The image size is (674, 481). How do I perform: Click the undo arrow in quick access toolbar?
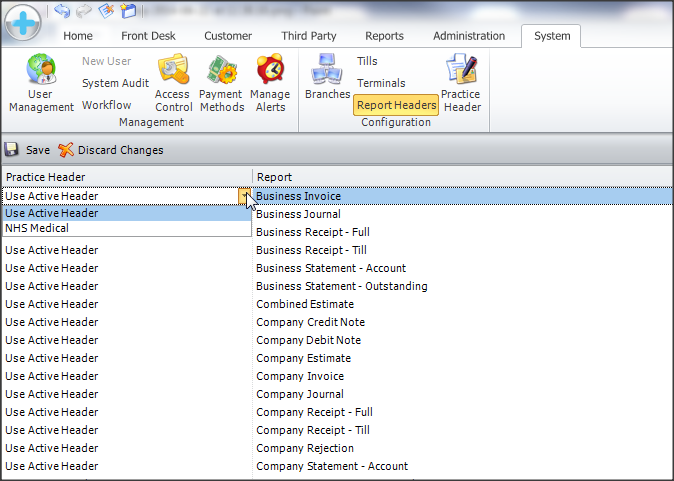[x=63, y=11]
